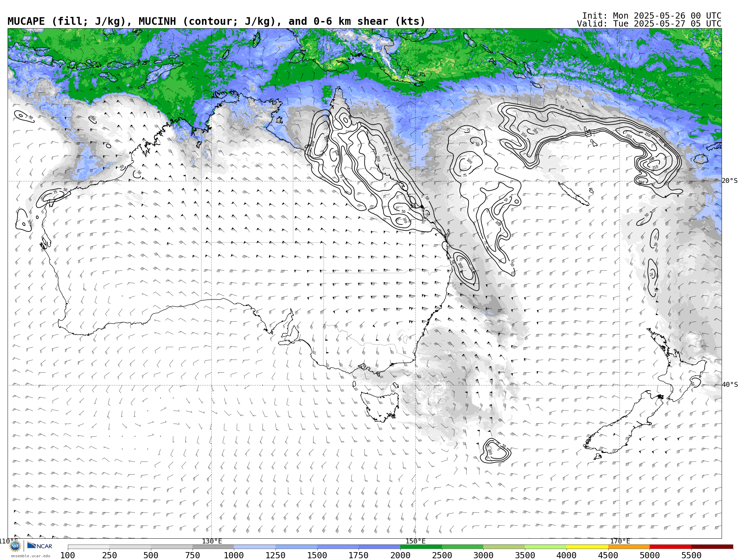Pick the dark green swatch between 2000 and 2500
The height and width of the screenshot is (560, 744).
click(x=421, y=547)
